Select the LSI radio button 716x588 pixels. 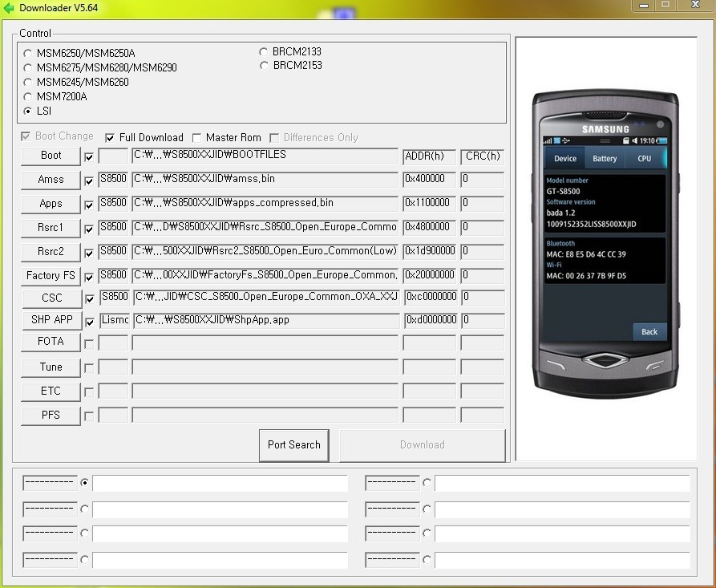click(29, 111)
